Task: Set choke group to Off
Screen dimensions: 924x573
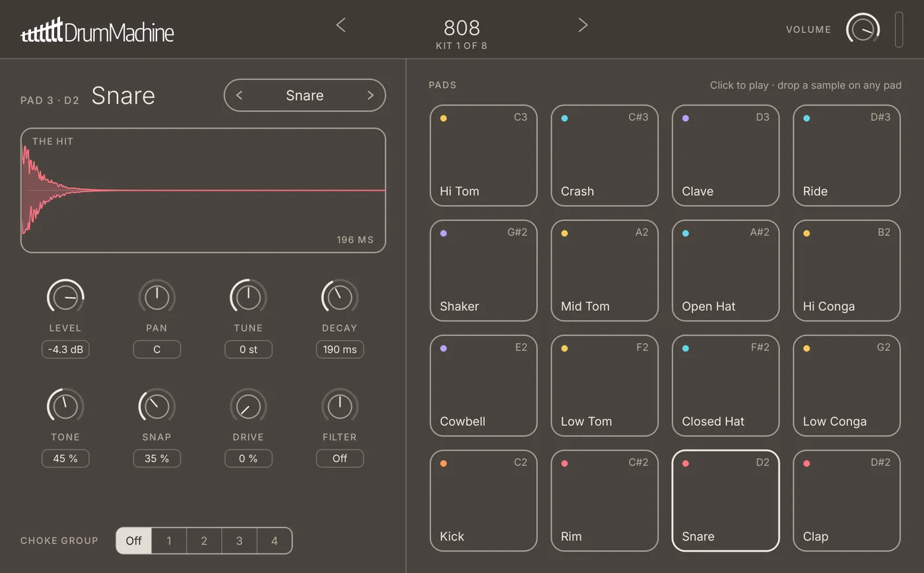Action: [134, 541]
